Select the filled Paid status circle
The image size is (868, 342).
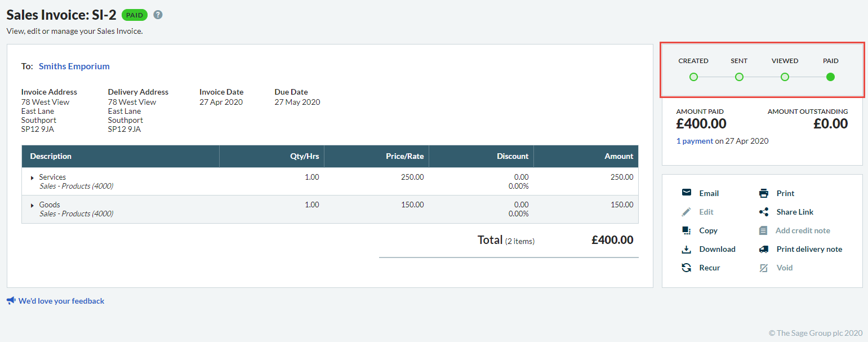[830, 77]
